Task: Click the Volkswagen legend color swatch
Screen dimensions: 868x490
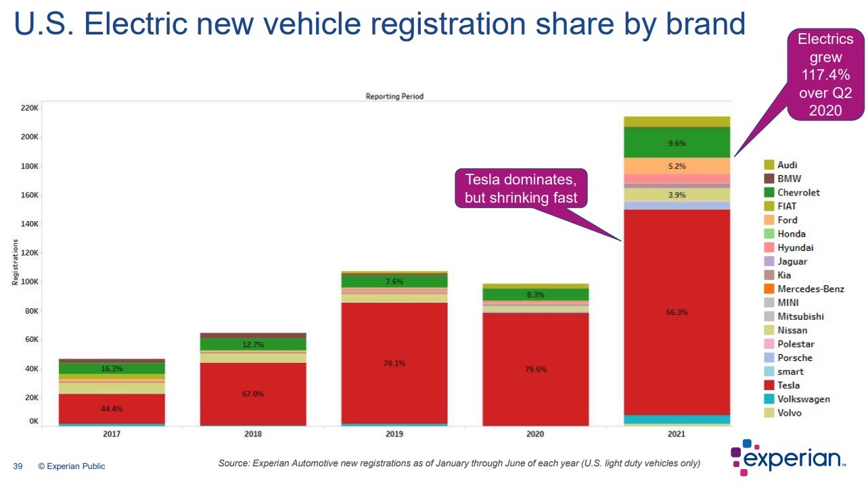Action: click(x=769, y=399)
